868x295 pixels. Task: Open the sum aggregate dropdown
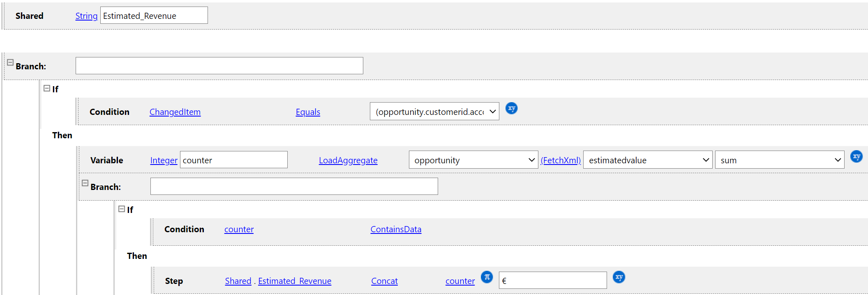[x=780, y=160]
